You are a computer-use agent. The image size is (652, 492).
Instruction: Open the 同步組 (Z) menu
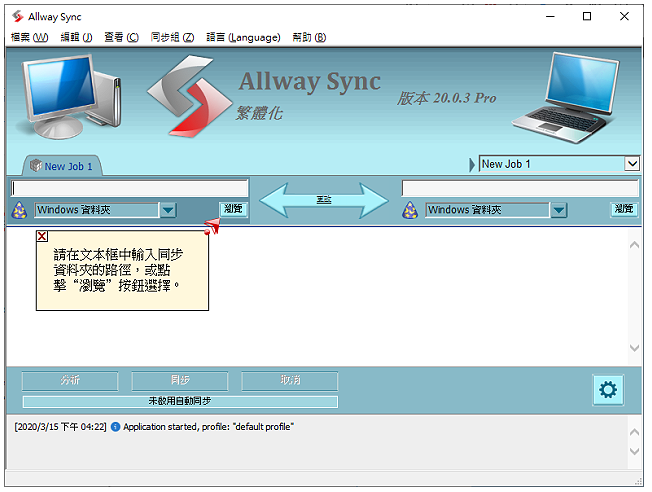click(172, 37)
